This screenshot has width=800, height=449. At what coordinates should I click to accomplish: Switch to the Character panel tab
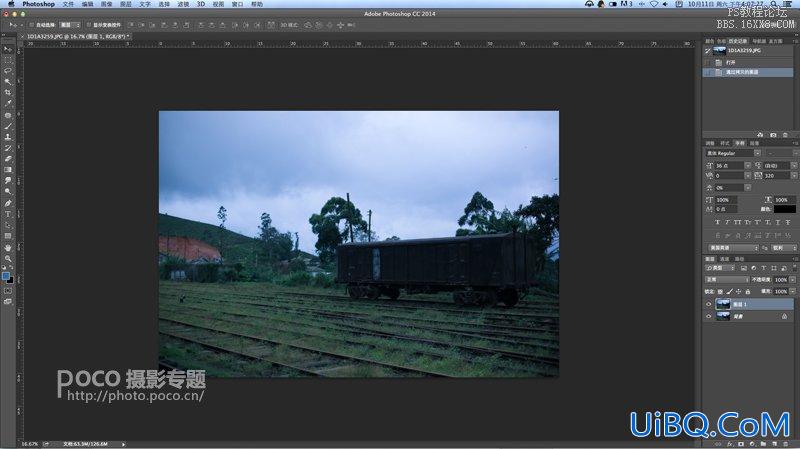tap(739, 143)
